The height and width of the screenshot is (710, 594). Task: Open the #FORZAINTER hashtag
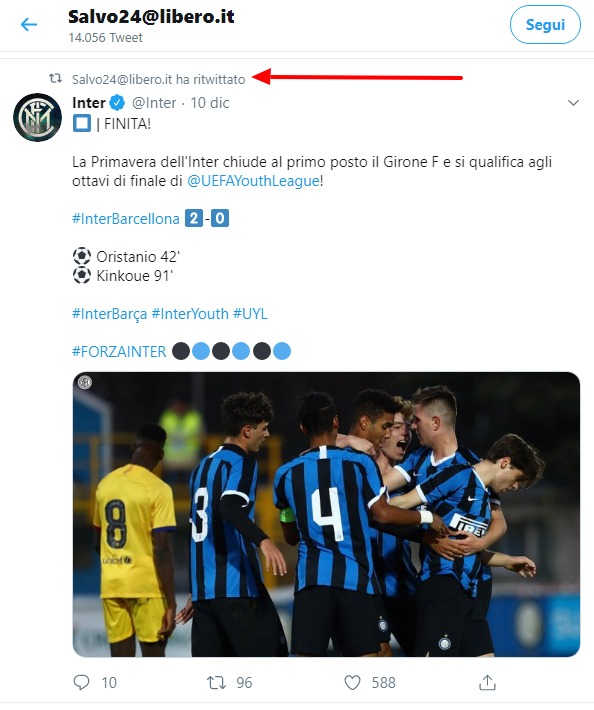(120, 352)
